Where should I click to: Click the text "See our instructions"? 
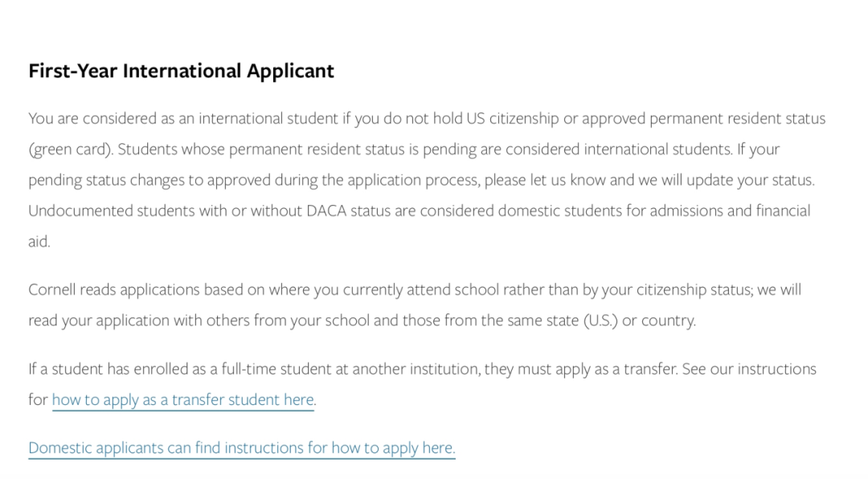pos(749,369)
